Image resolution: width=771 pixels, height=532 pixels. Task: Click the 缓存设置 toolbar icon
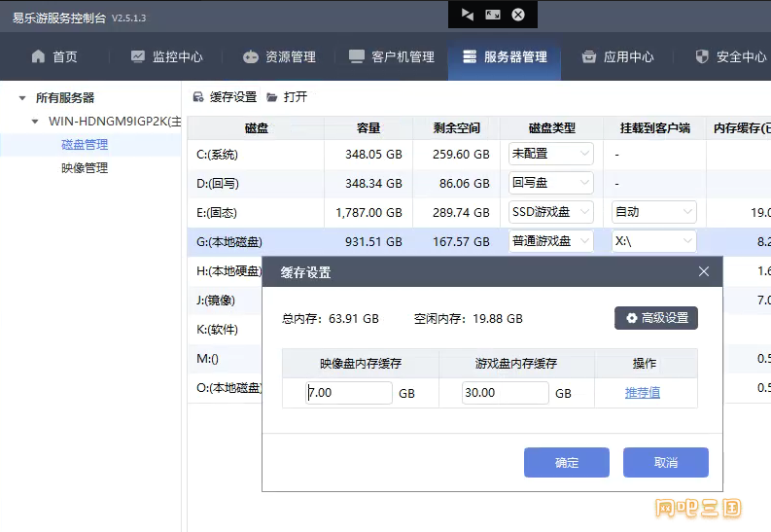coord(198,97)
